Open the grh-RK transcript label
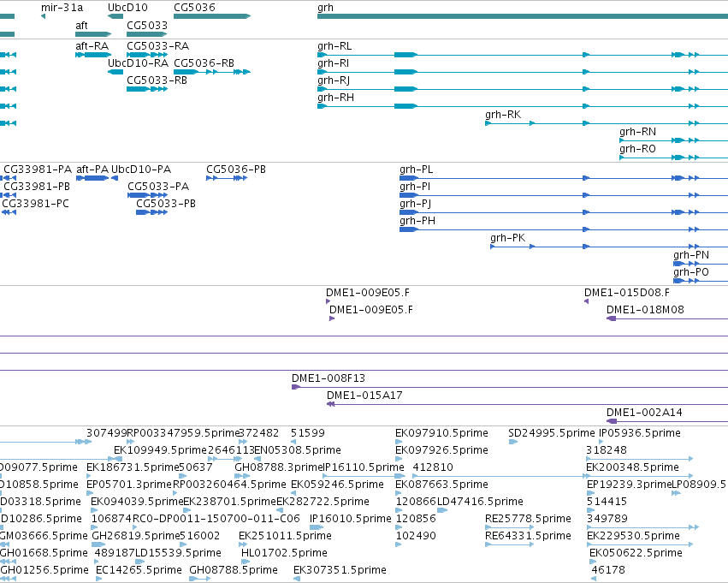The width and height of the screenshot is (728, 583). [503, 114]
